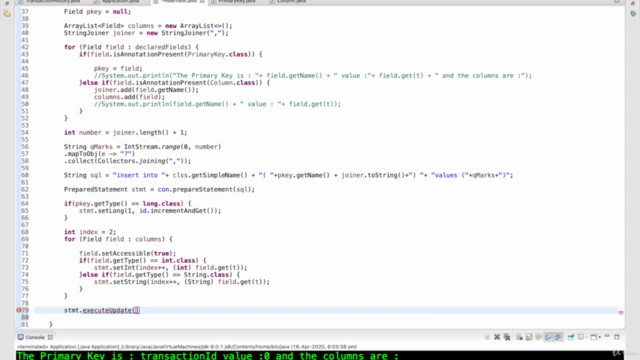Toggle show console when standard out changes
This screenshot has width=640, height=360.
[x=549, y=337]
